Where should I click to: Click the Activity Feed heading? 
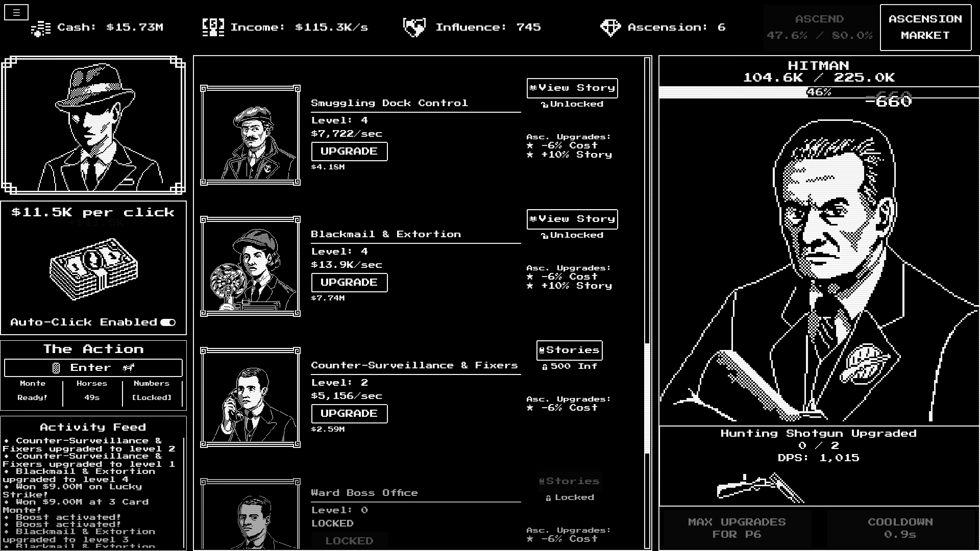click(x=93, y=428)
